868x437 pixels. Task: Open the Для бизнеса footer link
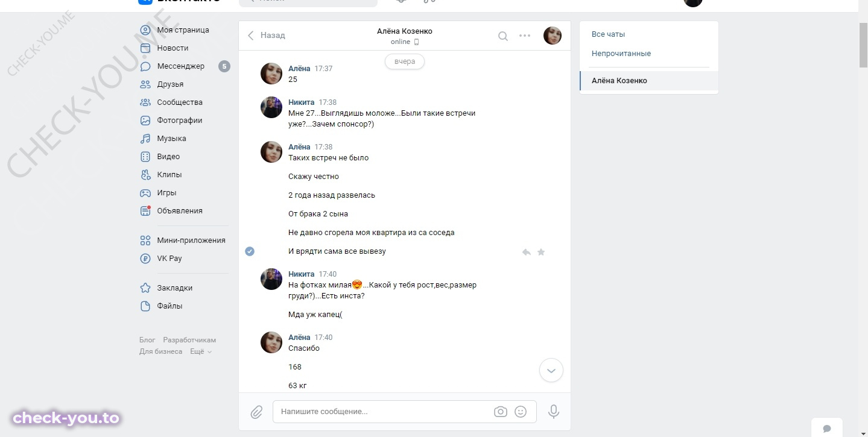click(161, 352)
